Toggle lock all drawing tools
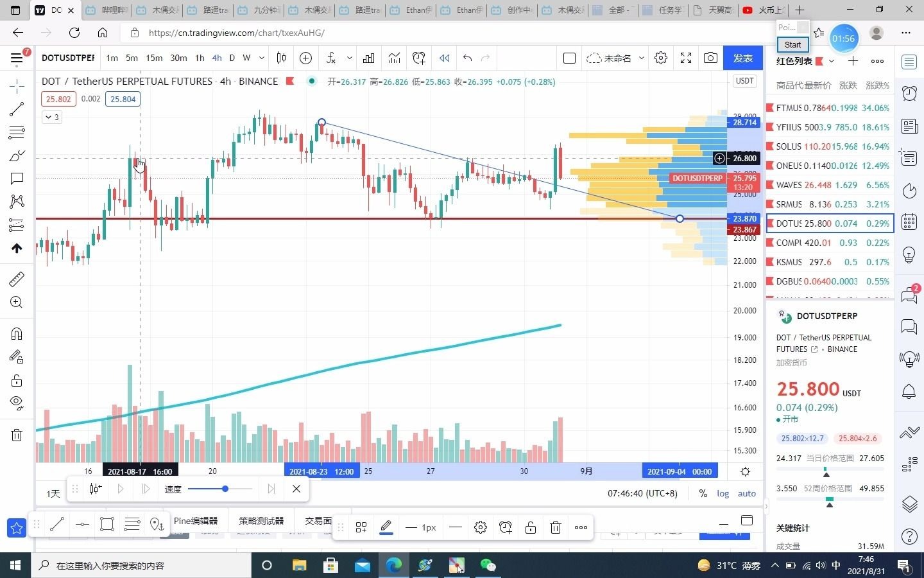Screen dimensions: 924x578 17,380
